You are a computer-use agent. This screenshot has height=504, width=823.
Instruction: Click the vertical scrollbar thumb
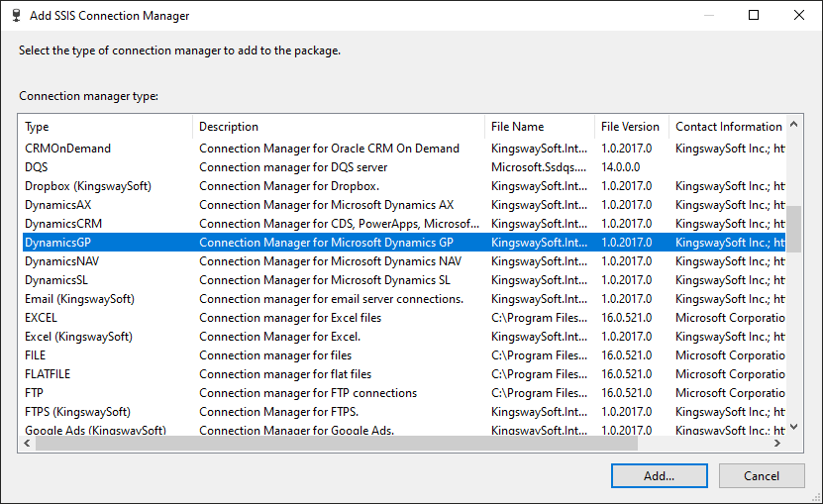[793, 229]
